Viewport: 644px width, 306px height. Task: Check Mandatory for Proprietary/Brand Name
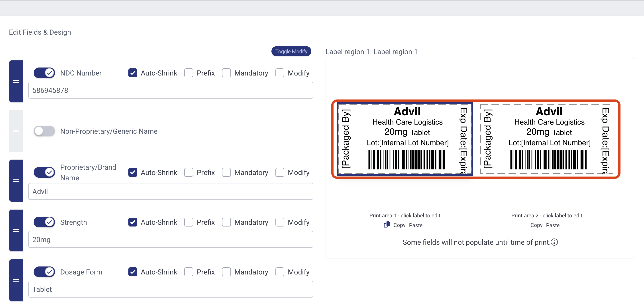coord(226,172)
